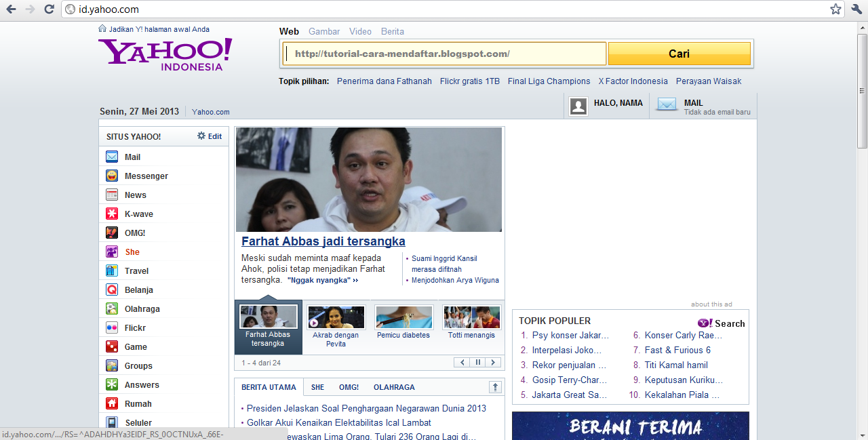Switch to the OLAHRAGA news tab

tap(394, 386)
